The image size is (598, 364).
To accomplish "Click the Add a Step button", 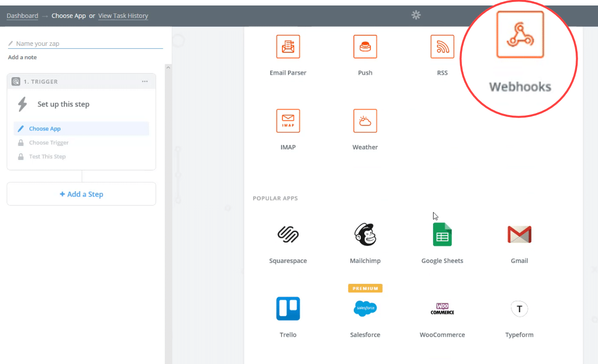I will (81, 194).
